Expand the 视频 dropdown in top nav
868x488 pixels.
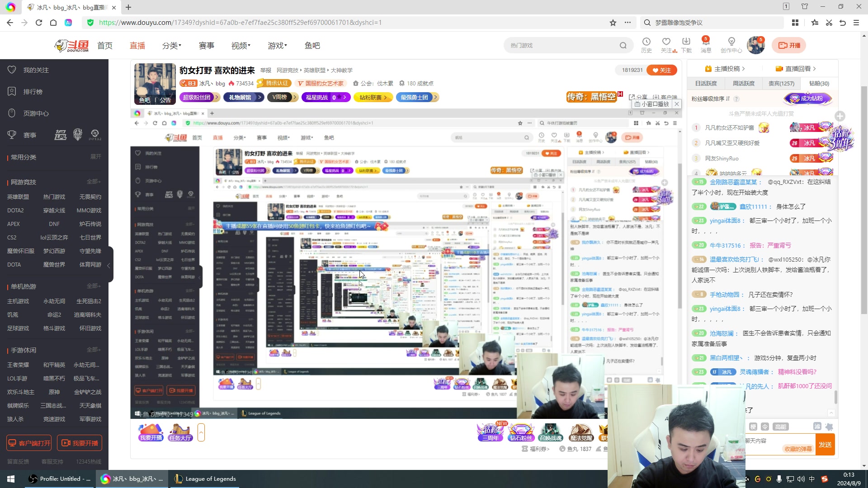coord(241,46)
